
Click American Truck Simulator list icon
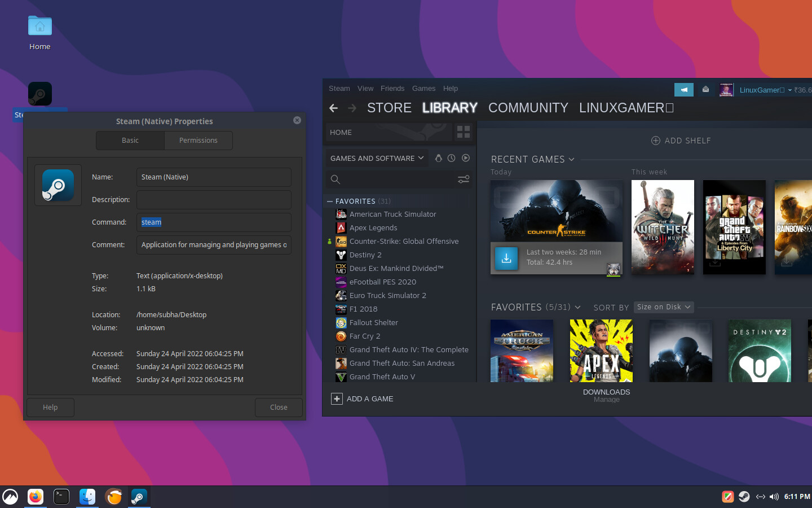(341, 214)
